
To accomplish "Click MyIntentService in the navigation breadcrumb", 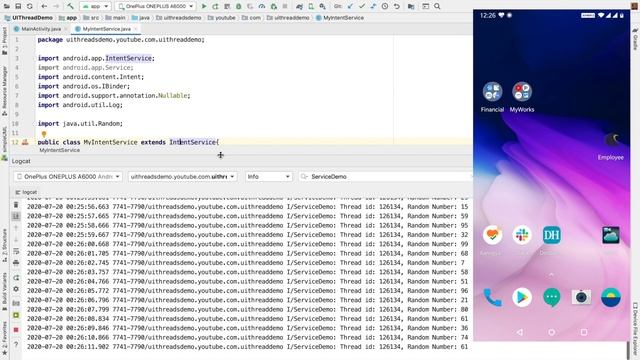I will (x=340, y=18).
